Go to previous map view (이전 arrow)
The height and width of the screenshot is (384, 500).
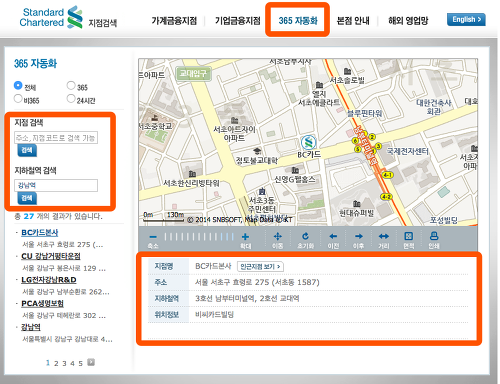pyautogui.click(x=333, y=236)
